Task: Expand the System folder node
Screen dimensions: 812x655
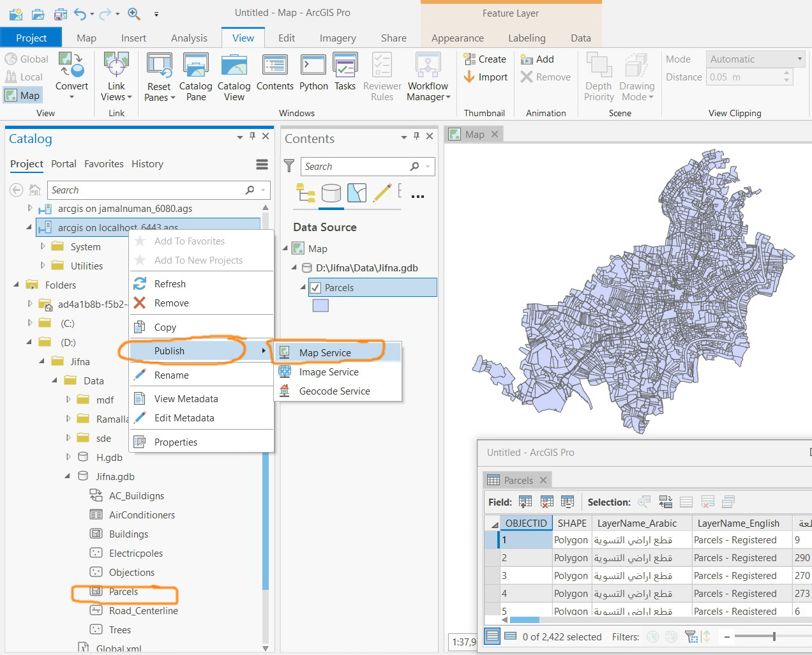Action: (43, 246)
